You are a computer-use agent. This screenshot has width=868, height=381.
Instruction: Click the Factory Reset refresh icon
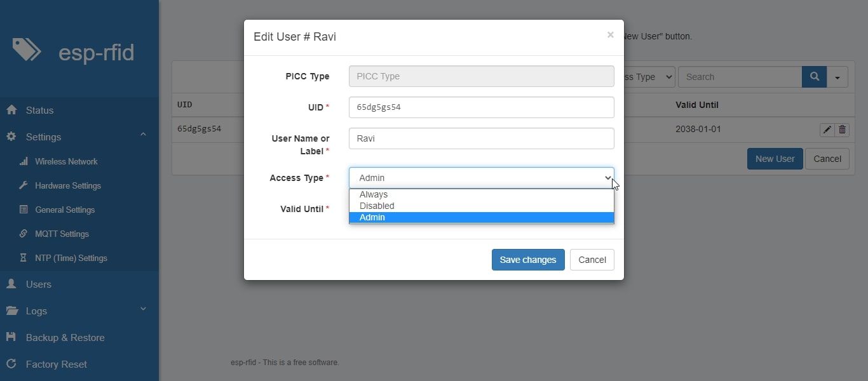pos(11,364)
